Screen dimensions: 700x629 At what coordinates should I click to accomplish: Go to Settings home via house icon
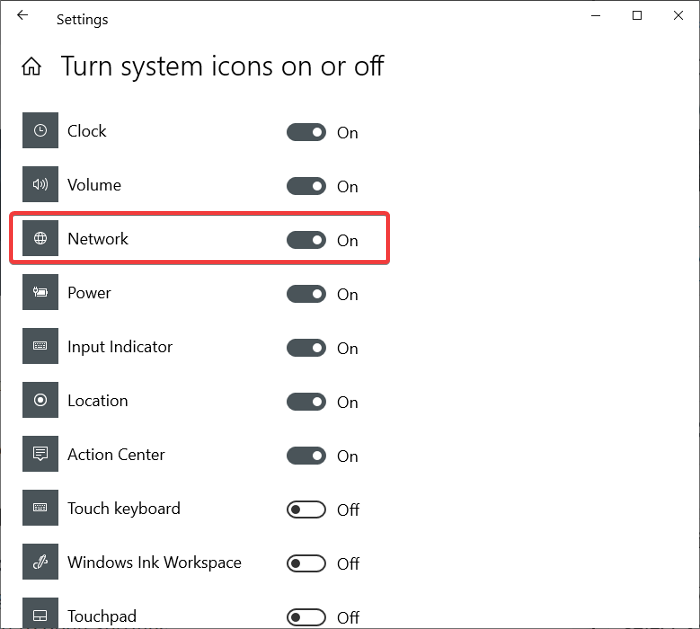pyautogui.click(x=32, y=67)
